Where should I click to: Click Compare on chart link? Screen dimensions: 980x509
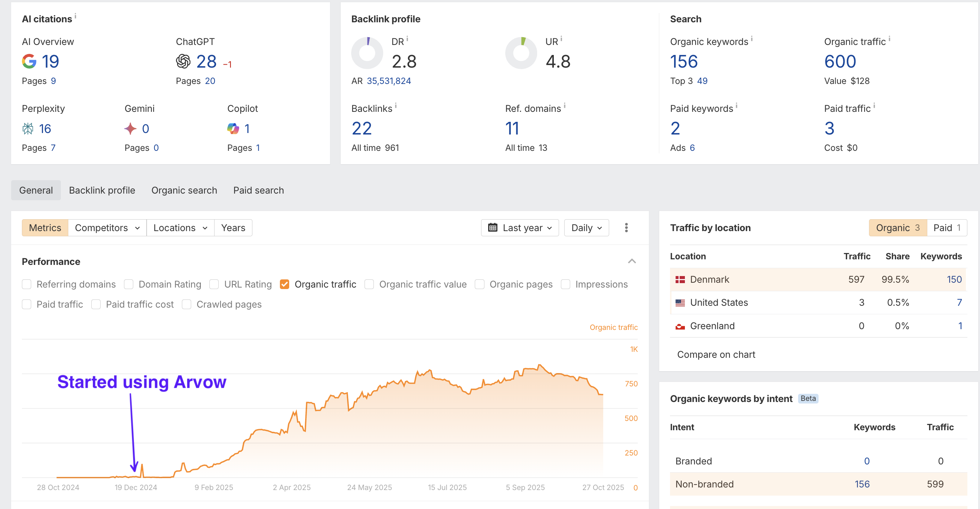point(716,354)
